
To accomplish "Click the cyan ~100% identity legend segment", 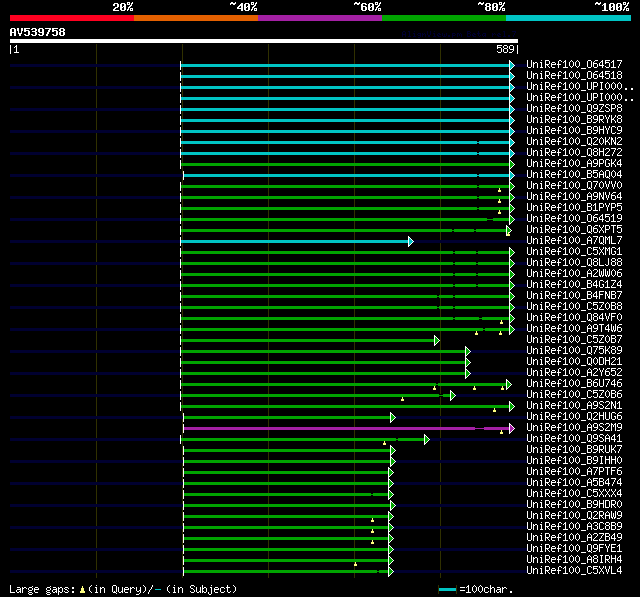I will pos(569,18).
